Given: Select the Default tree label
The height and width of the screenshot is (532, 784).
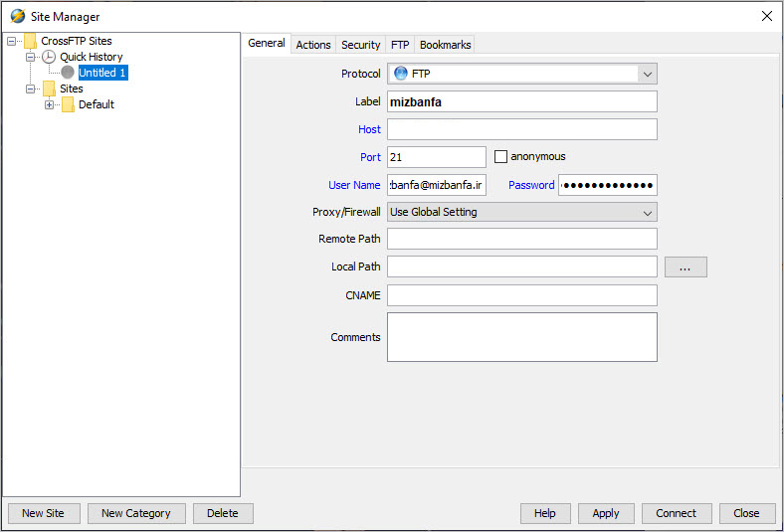Looking at the screenshot, I should [x=96, y=104].
